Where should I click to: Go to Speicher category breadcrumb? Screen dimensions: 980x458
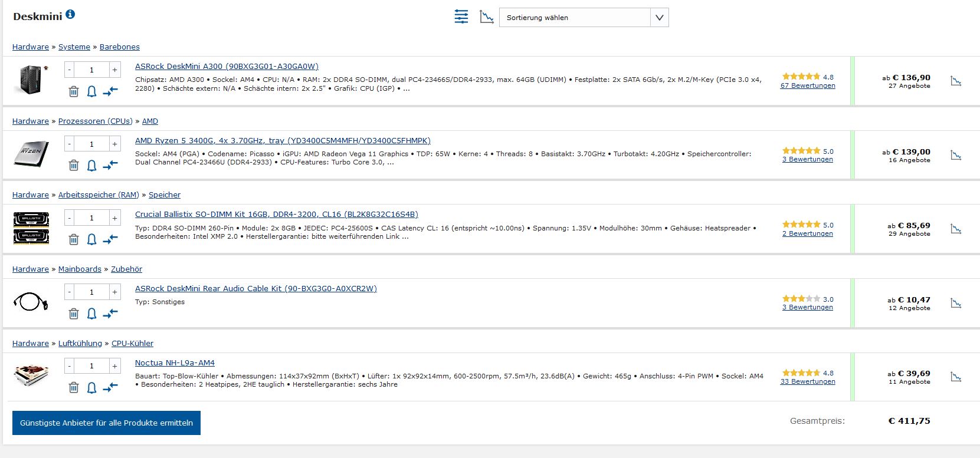tap(165, 195)
